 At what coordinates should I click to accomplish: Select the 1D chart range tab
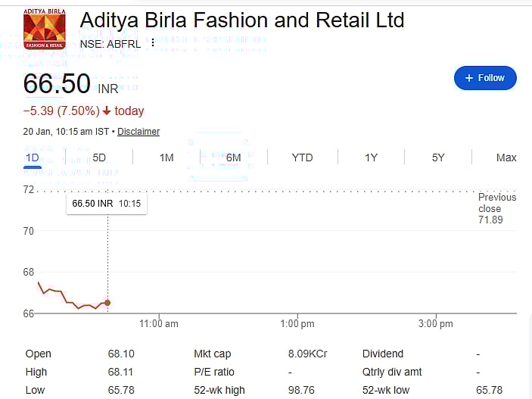coord(32,157)
